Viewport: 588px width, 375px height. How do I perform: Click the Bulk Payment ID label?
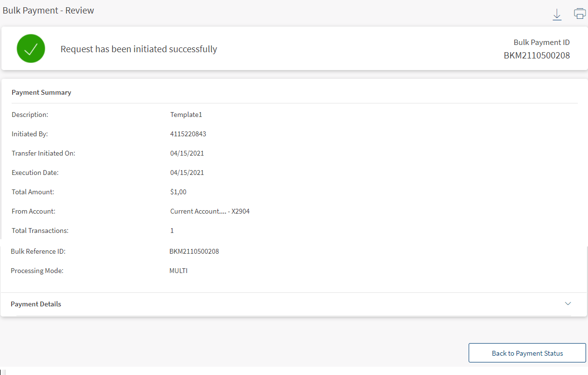coord(541,43)
